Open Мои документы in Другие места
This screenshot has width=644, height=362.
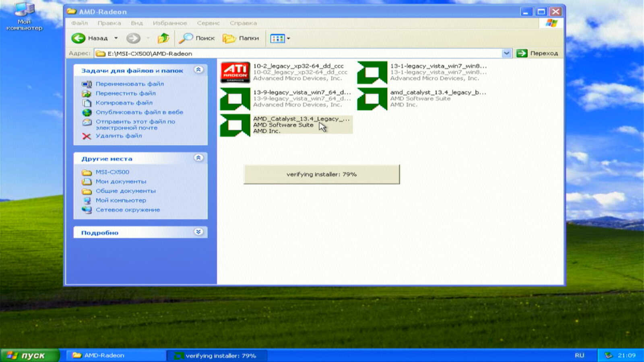pyautogui.click(x=121, y=181)
